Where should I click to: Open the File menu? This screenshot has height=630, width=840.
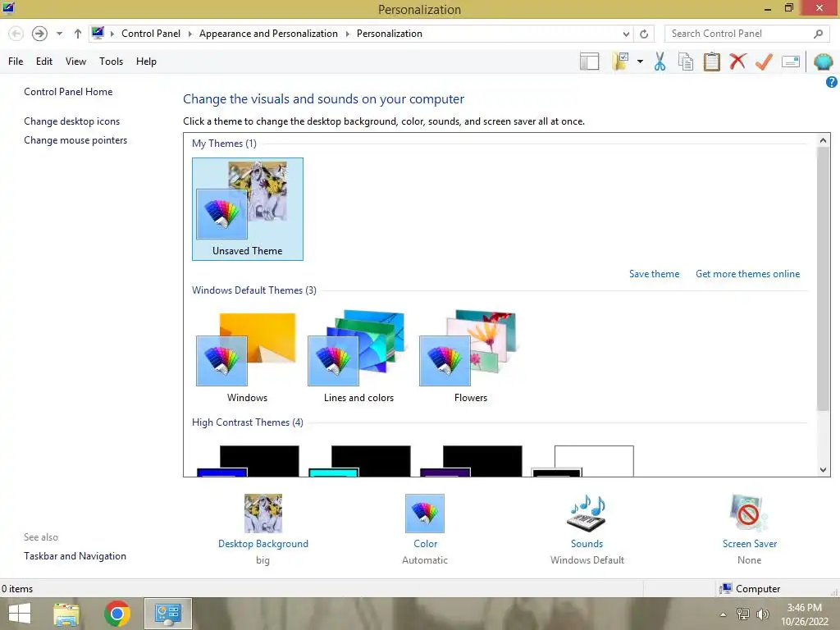pos(16,62)
